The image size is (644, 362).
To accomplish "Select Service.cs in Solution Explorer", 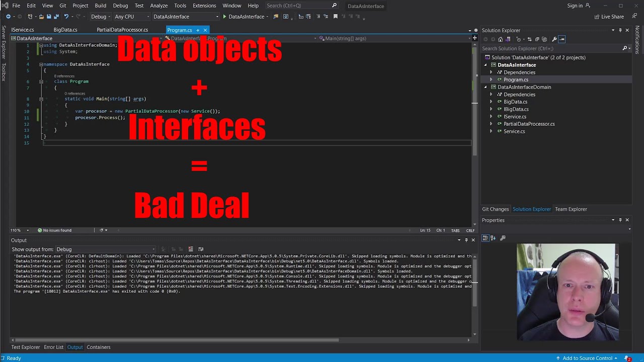I will tap(514, 131).
